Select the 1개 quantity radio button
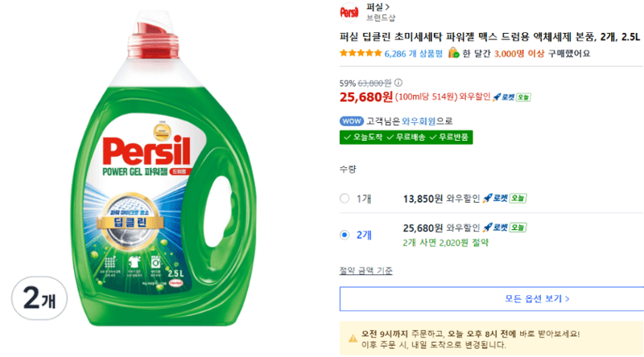Image resolution: width=644 pixels, height=357 pixels. (345, 199)
